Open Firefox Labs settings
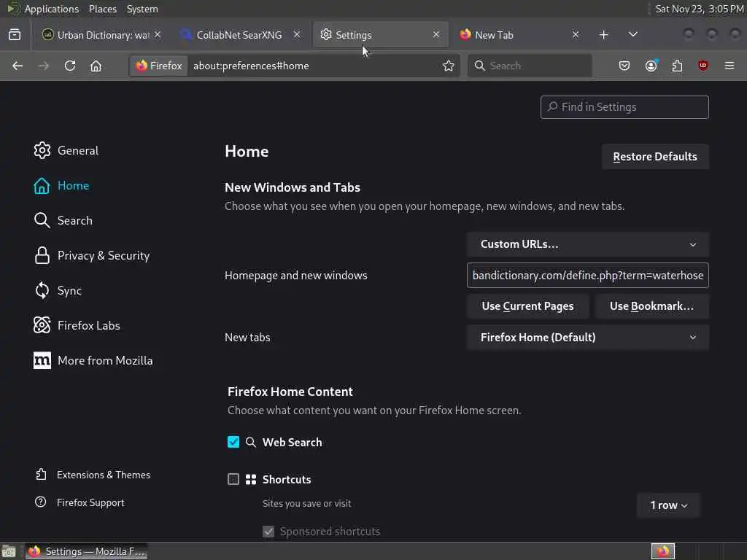Viewport: 747px width, 560px height. coord(77,326)
